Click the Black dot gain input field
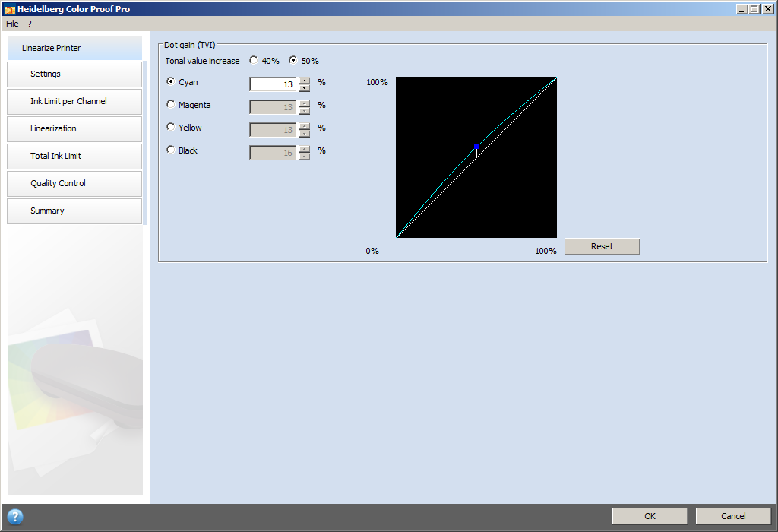The height and width of the screenshot is (532, 778). [273, 153]
